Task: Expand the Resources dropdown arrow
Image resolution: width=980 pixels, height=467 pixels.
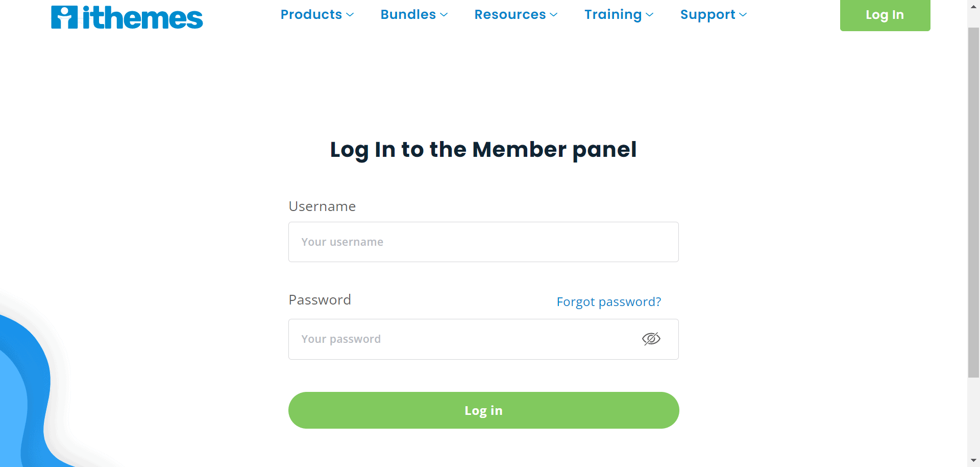Action: [554, 15]
